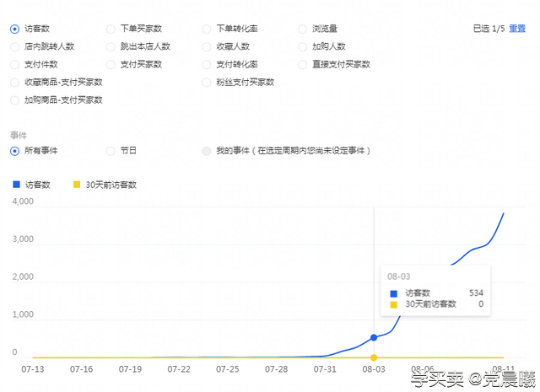
Task: Choose the 节日 event filter
Action: [111, 151]
